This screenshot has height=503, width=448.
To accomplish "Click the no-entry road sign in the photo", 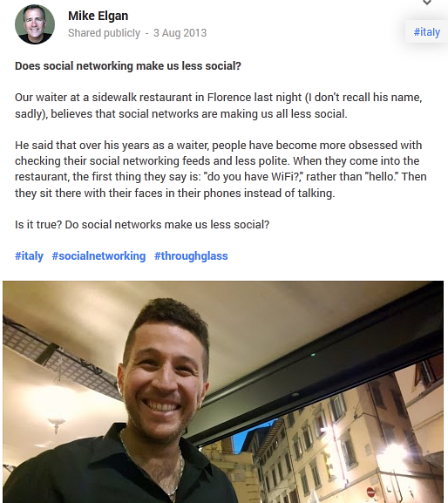I will 370,492.
